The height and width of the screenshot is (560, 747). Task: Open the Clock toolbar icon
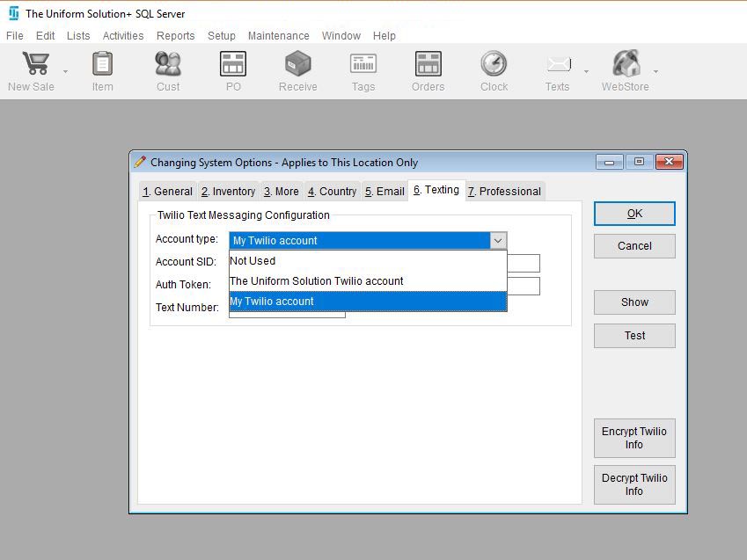[494, 63]
